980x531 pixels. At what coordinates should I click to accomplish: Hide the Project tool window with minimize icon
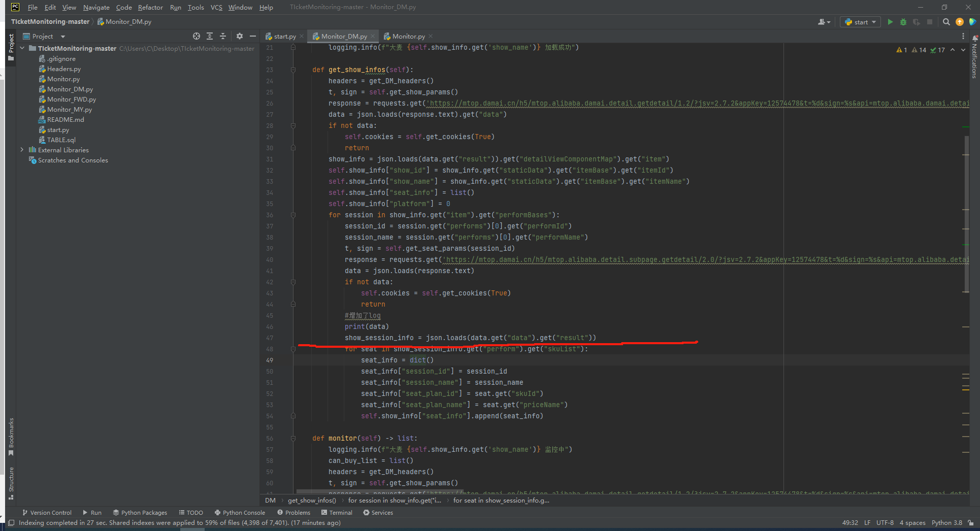coord(252,36)
